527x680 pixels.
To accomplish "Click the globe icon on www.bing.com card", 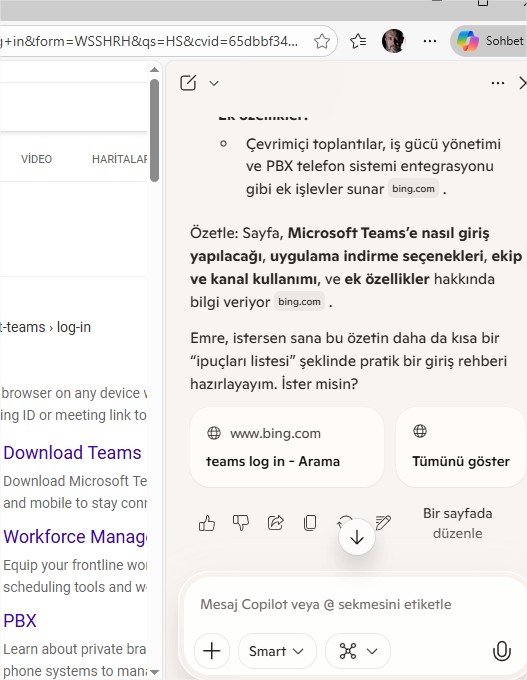I will [x=214, y=433].
